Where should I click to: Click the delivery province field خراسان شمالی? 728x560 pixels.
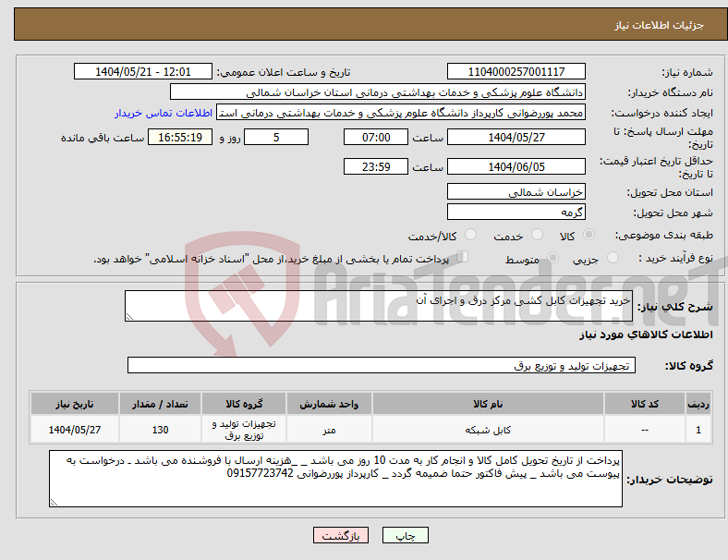[516, 192]
